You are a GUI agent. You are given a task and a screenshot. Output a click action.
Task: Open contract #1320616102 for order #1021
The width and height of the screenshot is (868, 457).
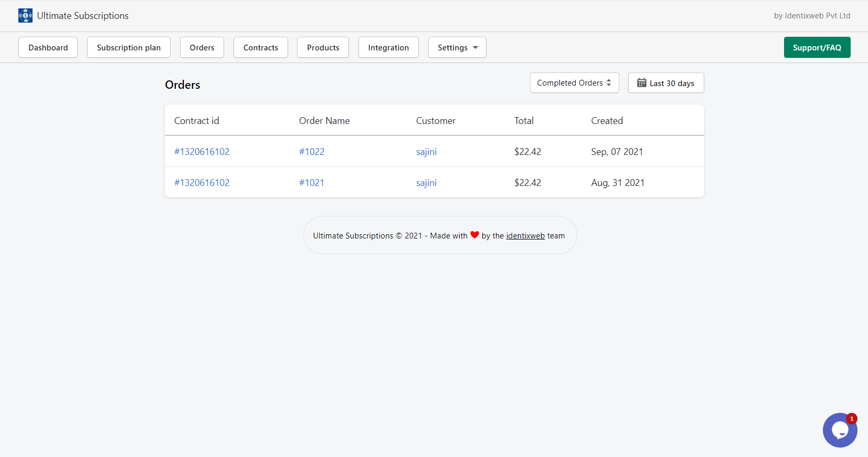(x=202, y=183)
